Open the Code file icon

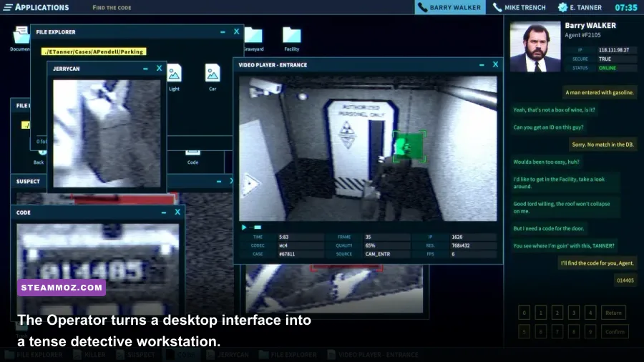point(192,157)
